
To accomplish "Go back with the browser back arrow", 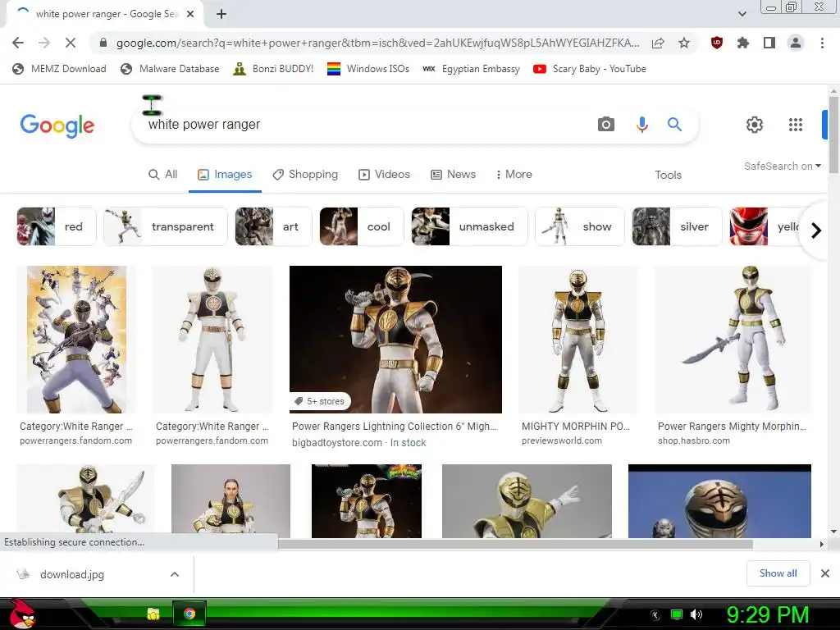I will coord(18,43).
